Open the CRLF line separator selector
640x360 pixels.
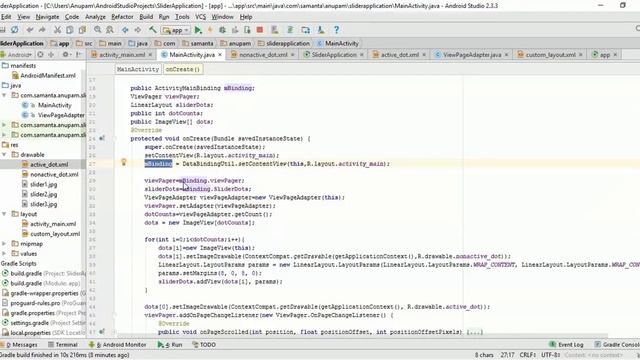coord(527,355)
